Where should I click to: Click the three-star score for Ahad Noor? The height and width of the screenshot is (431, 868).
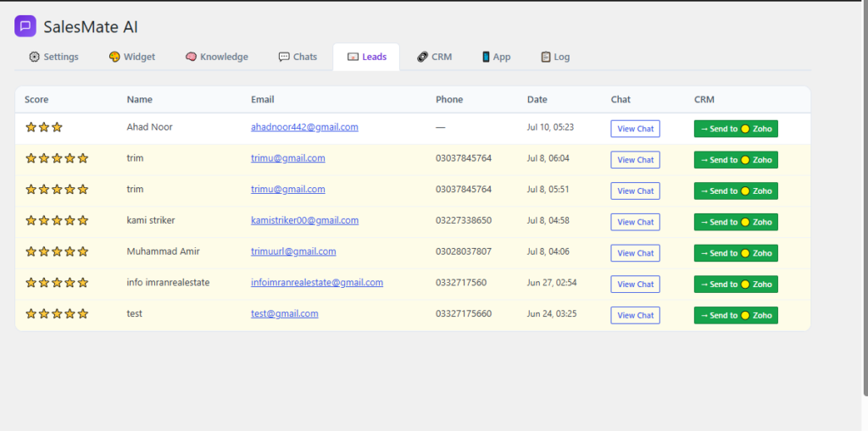[x=44, y=127]
